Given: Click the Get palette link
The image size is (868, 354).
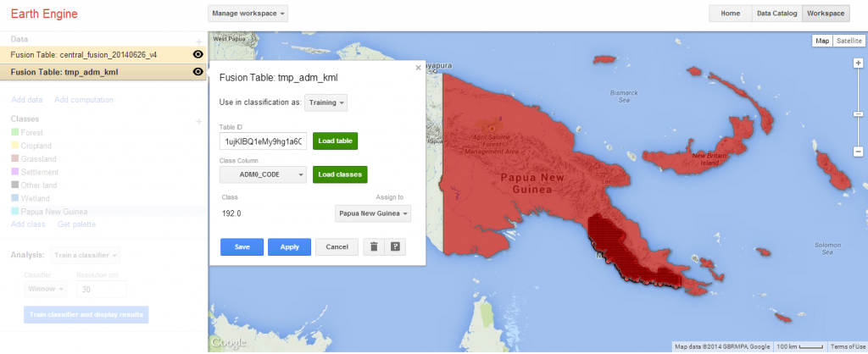Looking at the screenshot, I should [x=76, y=224].
